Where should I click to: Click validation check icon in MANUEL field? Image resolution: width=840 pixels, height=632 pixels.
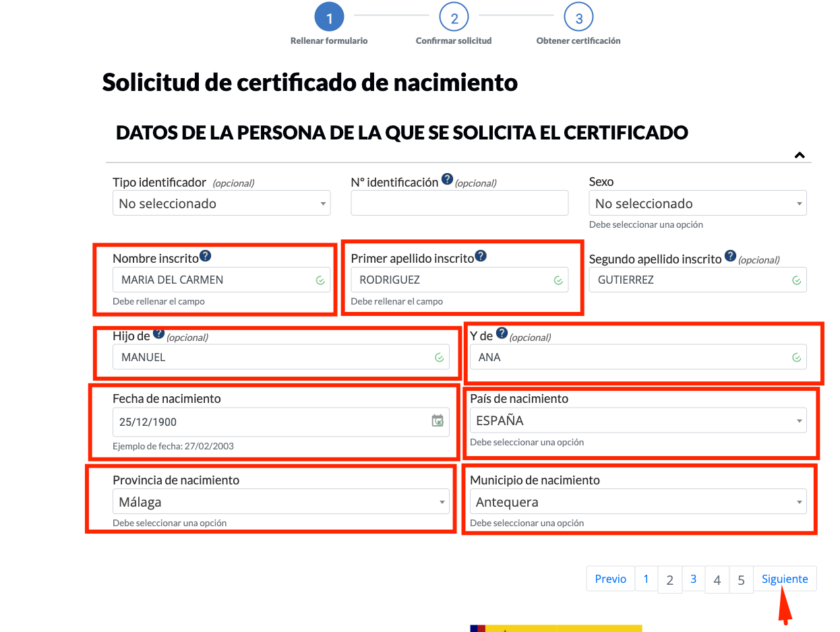click(x=439, y=358)
